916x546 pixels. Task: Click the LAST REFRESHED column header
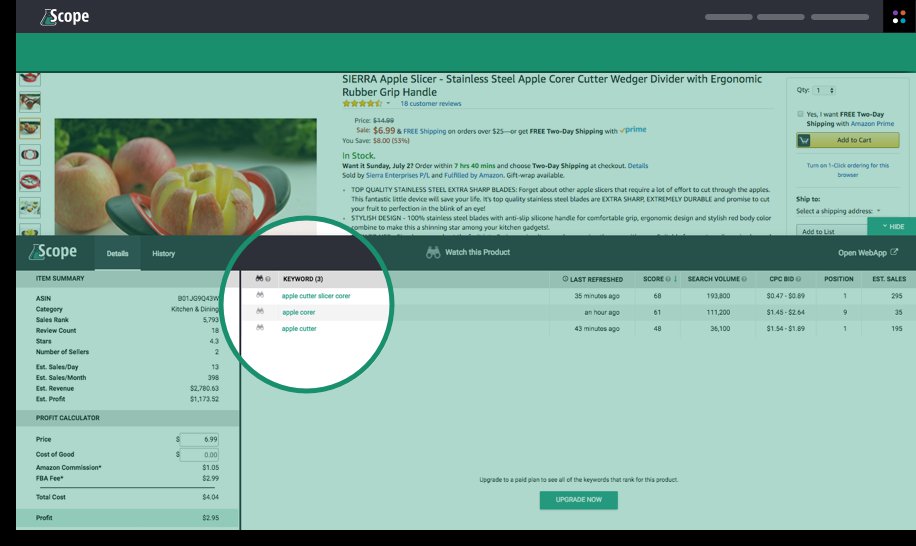coord(596,280)
